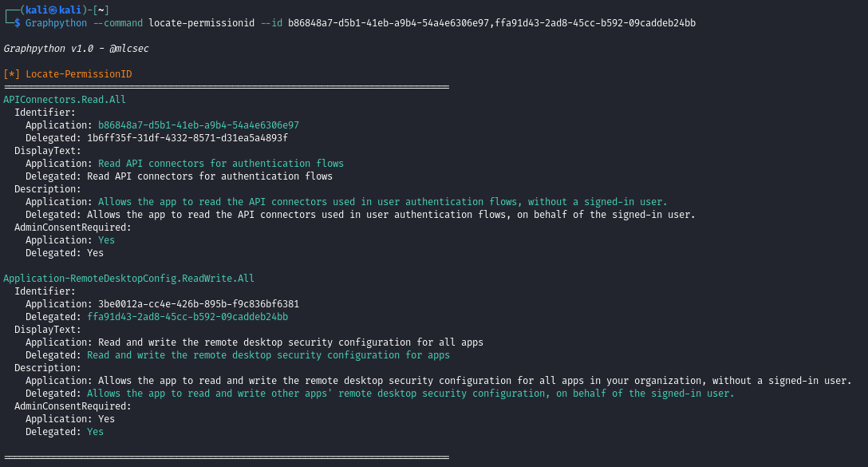The image size is (868, 467).
Task: Click the --id flag in the command line
Action: 271,23
